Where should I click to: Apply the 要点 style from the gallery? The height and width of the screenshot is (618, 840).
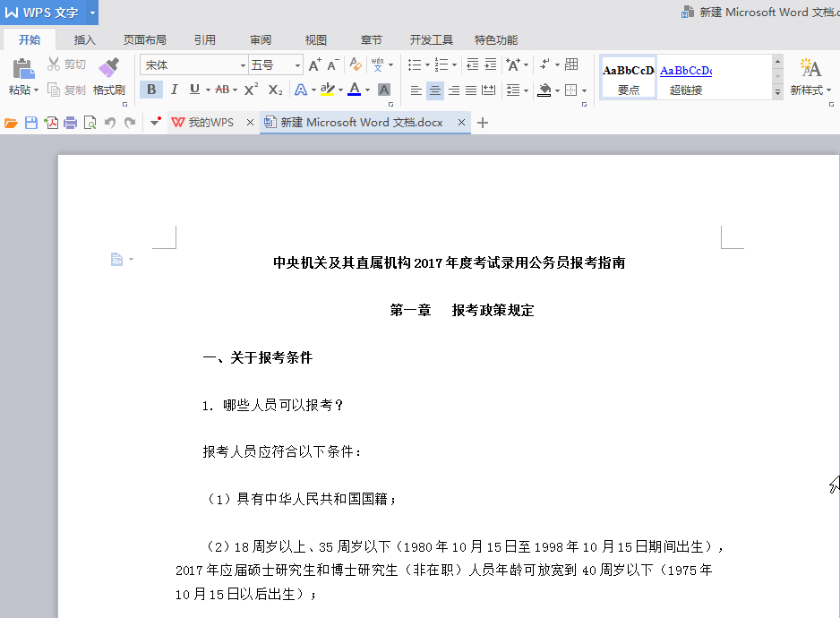pyautogui.click(x=628, y=78)
